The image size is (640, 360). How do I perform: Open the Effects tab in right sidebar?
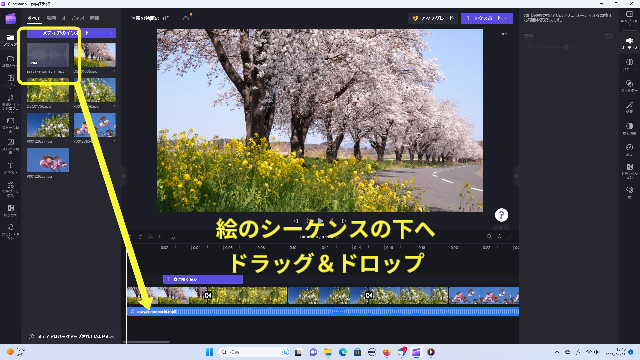[629, 107]
